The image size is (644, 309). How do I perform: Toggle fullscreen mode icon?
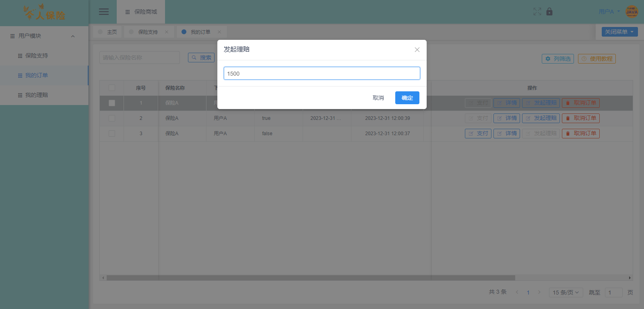tap(537, 12)
